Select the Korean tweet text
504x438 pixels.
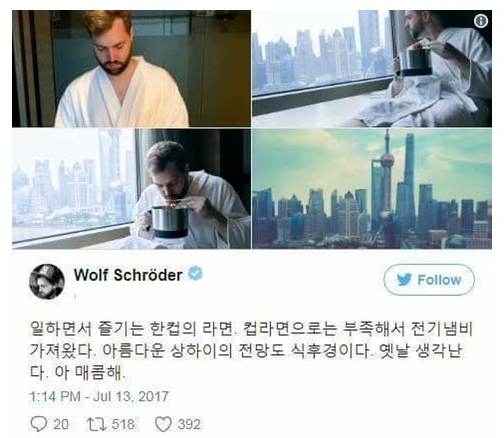pos(251,351)
